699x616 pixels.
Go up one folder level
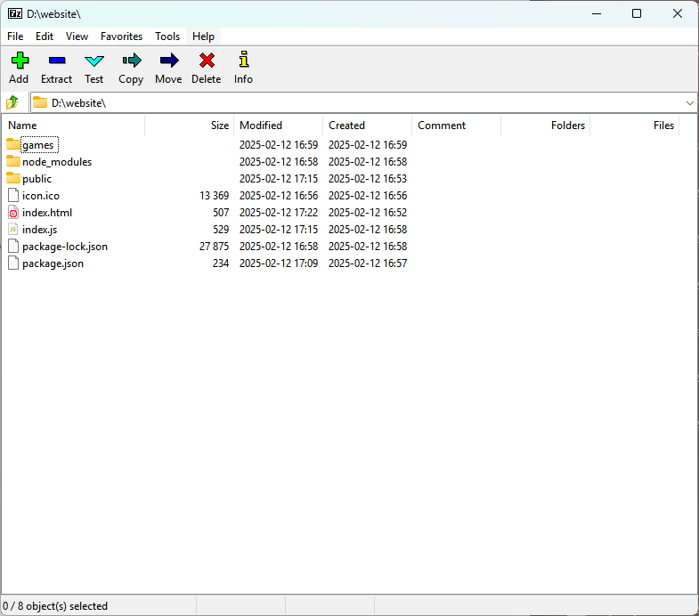tap(12, 102)
